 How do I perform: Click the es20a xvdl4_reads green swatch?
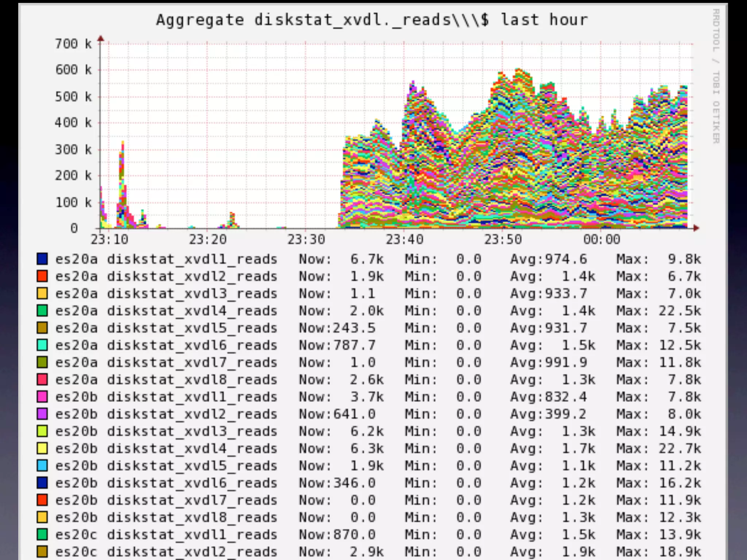pos(42,311)
